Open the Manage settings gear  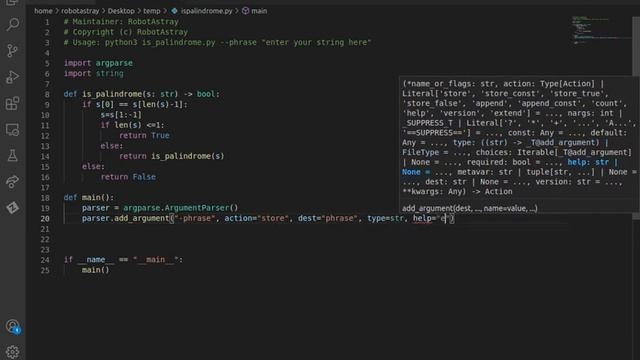point(13,352)
